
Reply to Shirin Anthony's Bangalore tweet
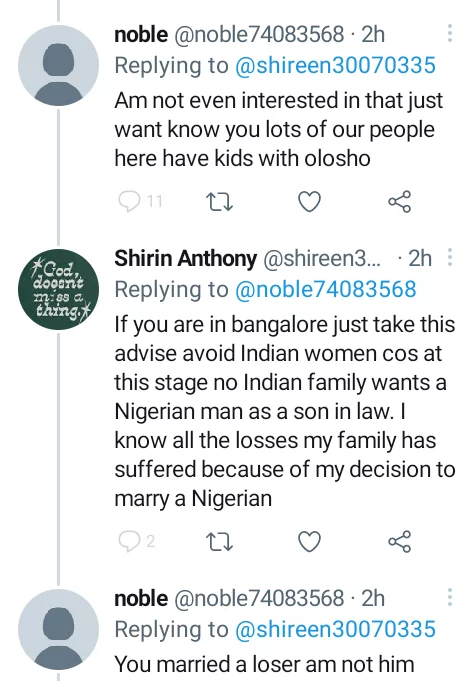click(x=129, y=542)
